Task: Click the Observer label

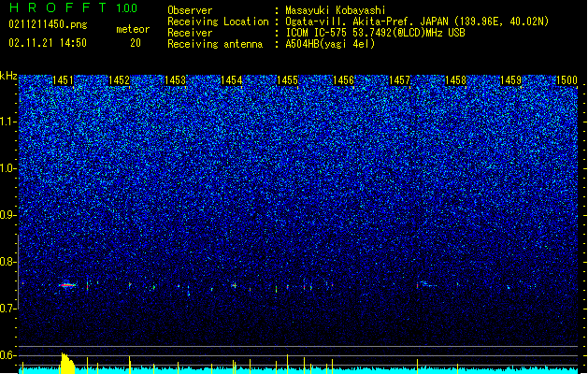Action: tap(190, 10)
